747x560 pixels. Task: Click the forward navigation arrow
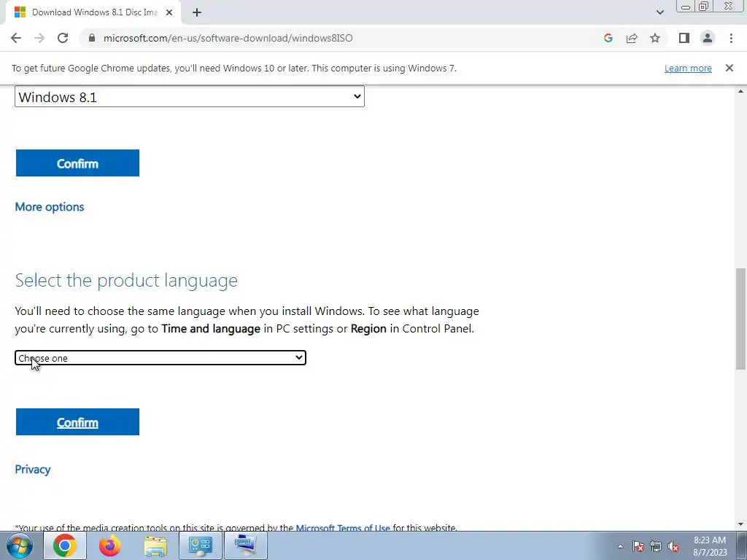39,38
